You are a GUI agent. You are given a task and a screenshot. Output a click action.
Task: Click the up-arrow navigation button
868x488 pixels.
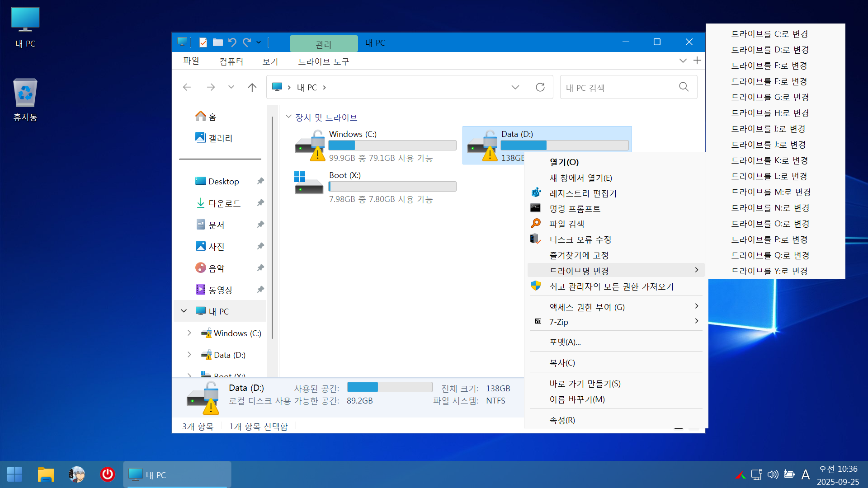coord(252,87)
